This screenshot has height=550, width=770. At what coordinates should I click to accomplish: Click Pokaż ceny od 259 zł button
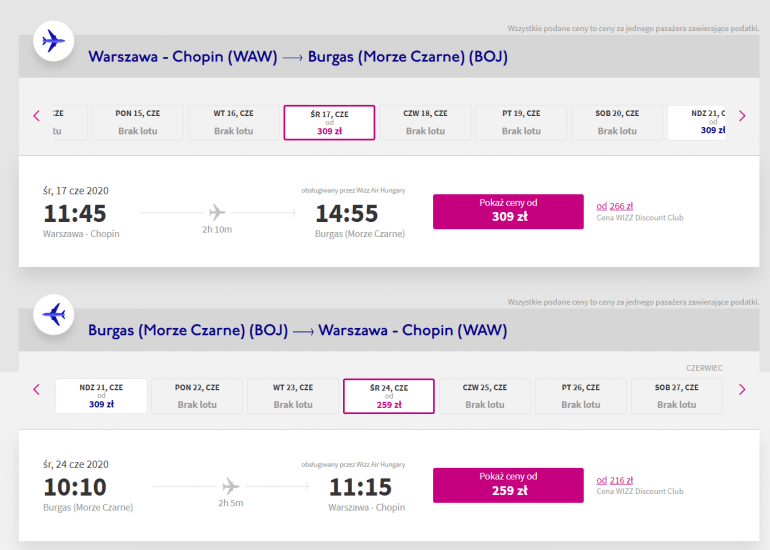[508, 485]
